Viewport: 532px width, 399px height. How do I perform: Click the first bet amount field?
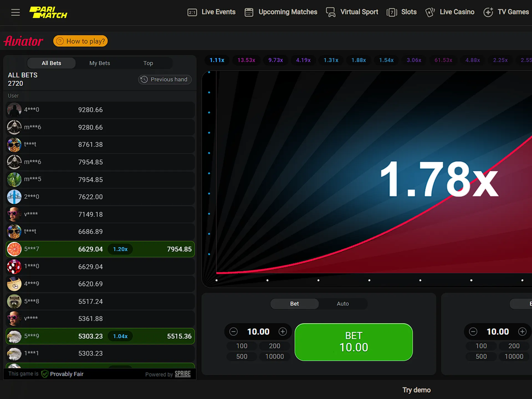(x=258, y=331)
